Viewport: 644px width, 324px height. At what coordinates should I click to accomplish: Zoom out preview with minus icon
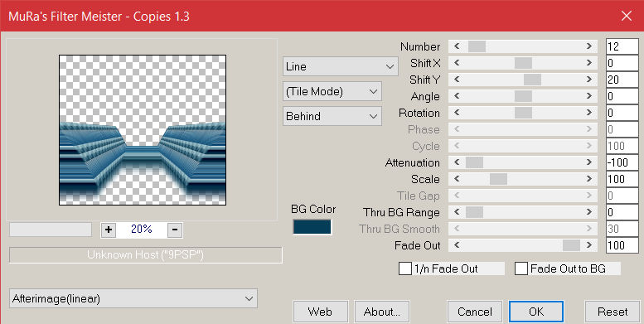click(x=175, y=230)
